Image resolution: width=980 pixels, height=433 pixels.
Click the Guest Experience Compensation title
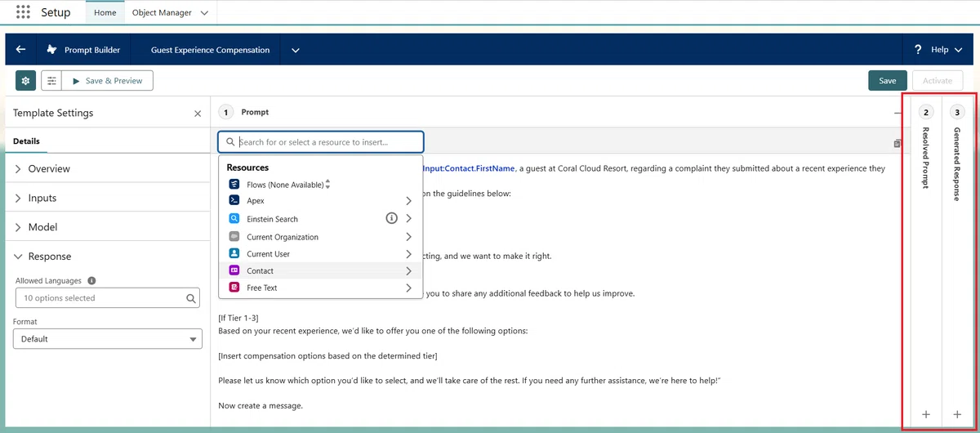210,50
